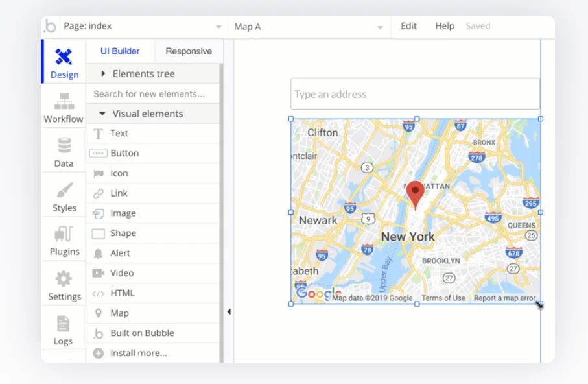Select the Map element from list
This screenshot has height=384, width=588.
[119, 313]
